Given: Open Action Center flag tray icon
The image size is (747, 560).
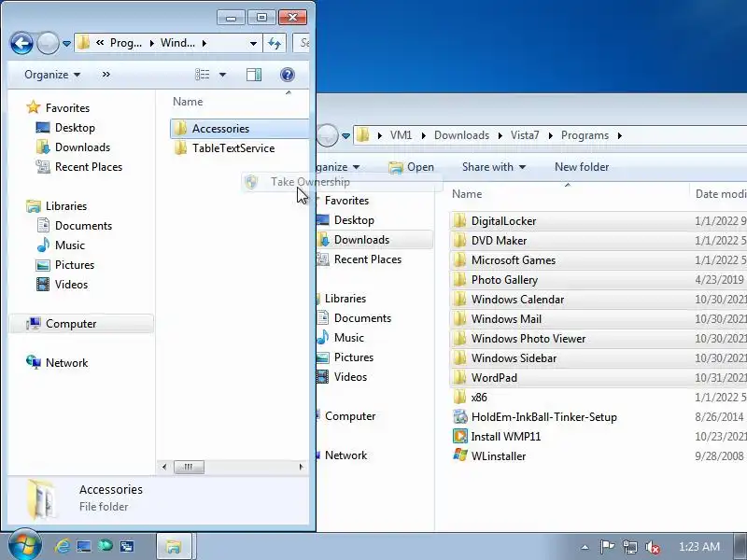Looking at the screenshot, I should (x=607, y=547).
